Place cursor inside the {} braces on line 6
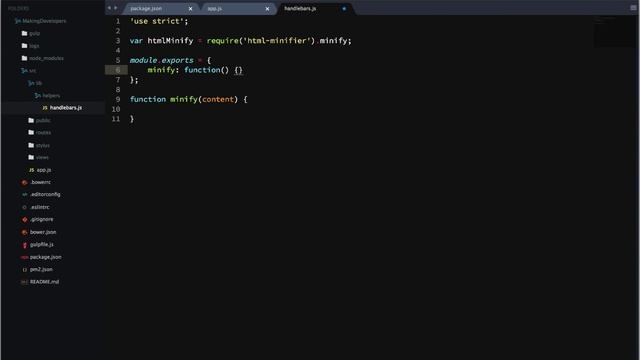640x360 pixels. [239, 70]
